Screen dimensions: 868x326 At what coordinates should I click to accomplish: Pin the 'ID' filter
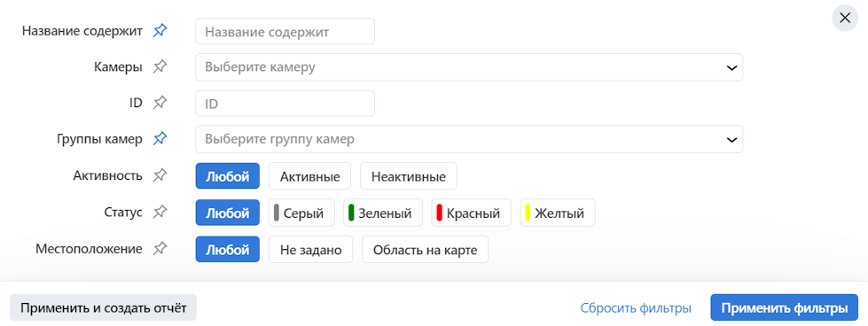click(x=160, y=103)
